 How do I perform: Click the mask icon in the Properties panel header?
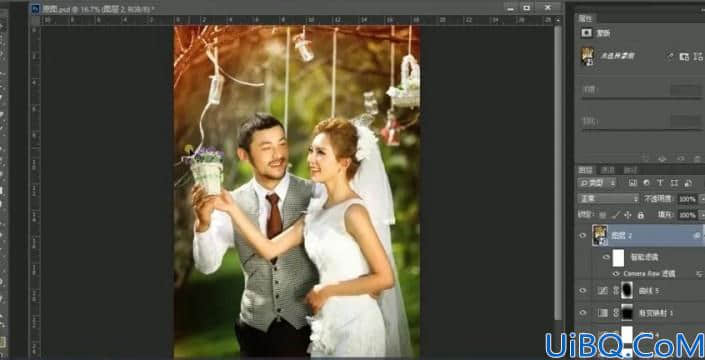point(586,33)
